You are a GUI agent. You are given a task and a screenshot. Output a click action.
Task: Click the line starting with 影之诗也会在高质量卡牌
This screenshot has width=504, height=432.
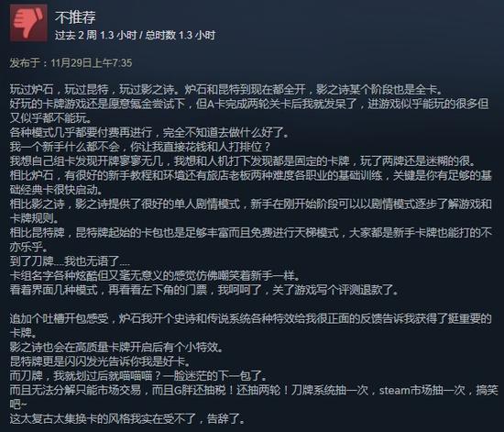[x=116, y=347]
